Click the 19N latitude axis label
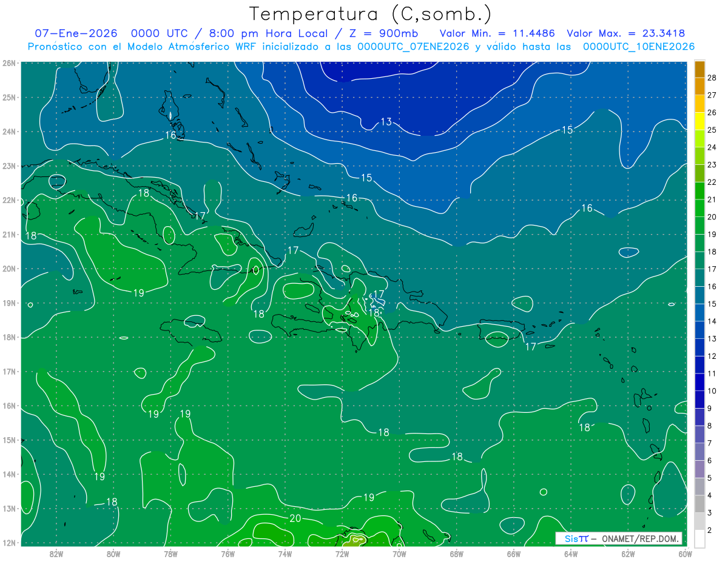This screenshot has height=562, width=728. (9, 303)
